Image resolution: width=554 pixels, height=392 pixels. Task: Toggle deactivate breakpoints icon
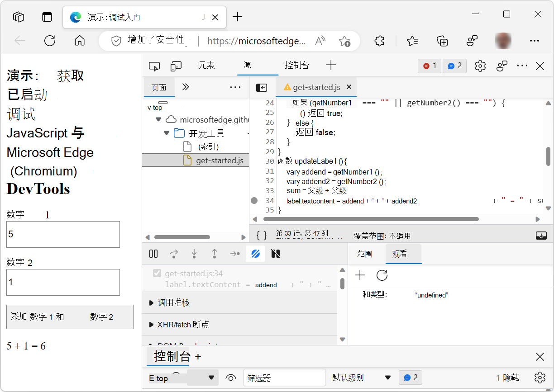(255, 254)
